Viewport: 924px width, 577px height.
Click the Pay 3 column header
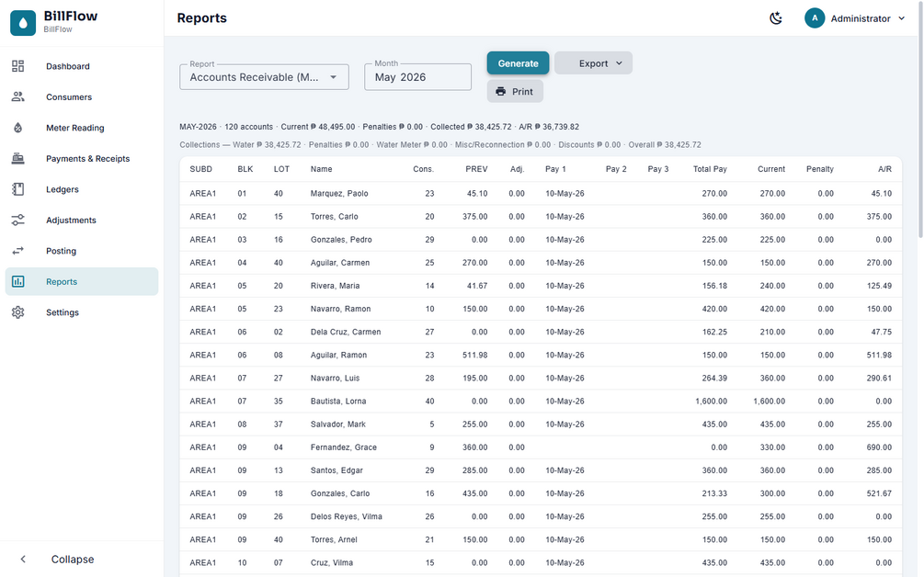pyautogui.click(x=658, y=169)
